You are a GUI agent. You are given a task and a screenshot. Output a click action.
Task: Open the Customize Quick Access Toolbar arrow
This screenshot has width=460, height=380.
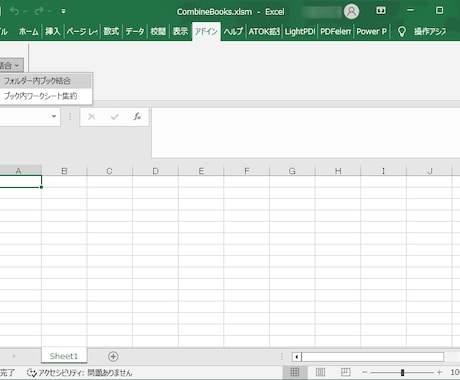pyautogui.click(x=63, y=11)
